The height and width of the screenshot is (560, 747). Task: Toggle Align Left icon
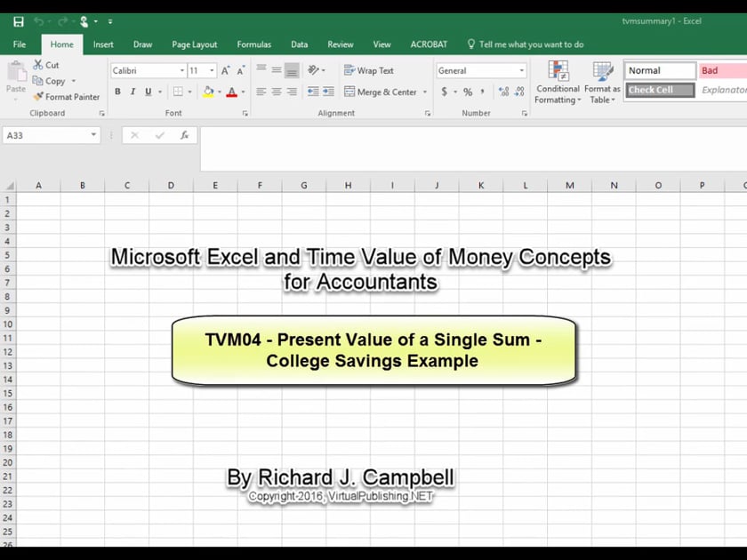click(x=261, y=92)
